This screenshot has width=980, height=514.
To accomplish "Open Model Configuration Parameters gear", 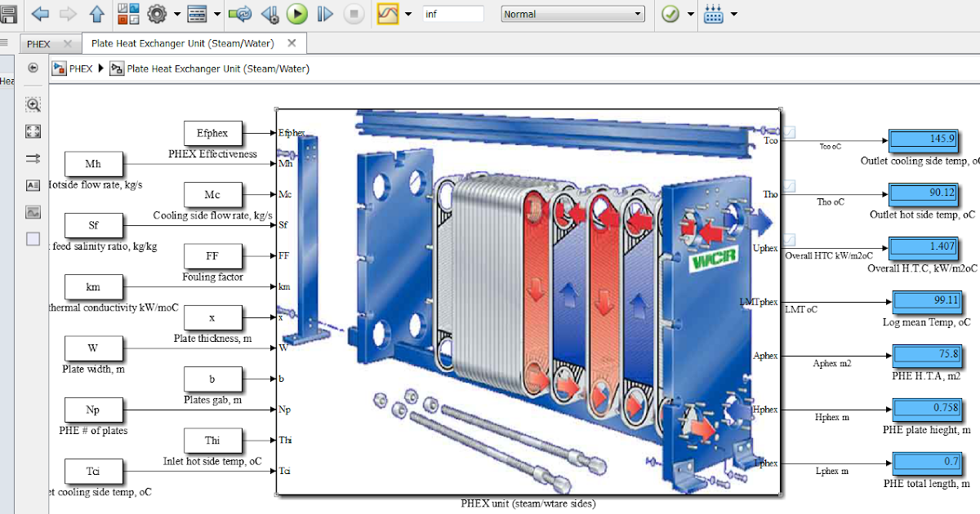I will pos(158,13).
